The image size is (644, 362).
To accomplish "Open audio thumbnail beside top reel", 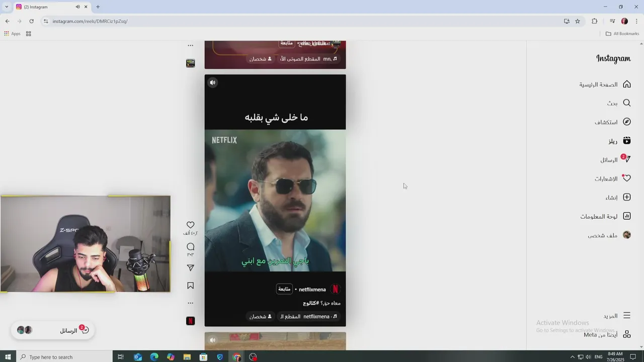I will click(190, 63).
